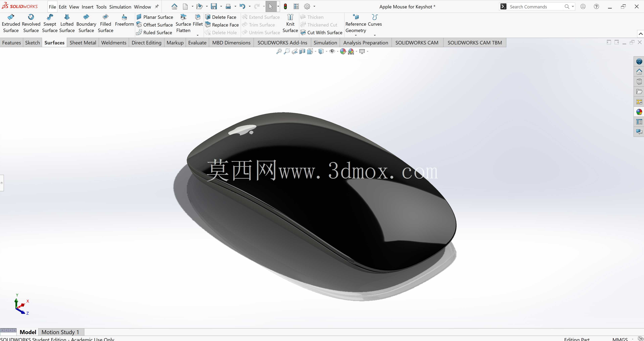Open the View Palette task pane

639,102
